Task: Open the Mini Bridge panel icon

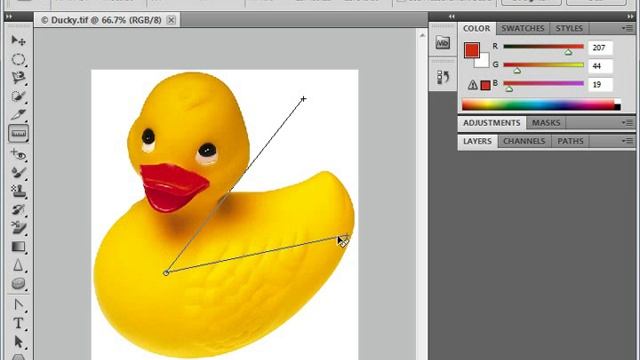Action: coord(442,42)
